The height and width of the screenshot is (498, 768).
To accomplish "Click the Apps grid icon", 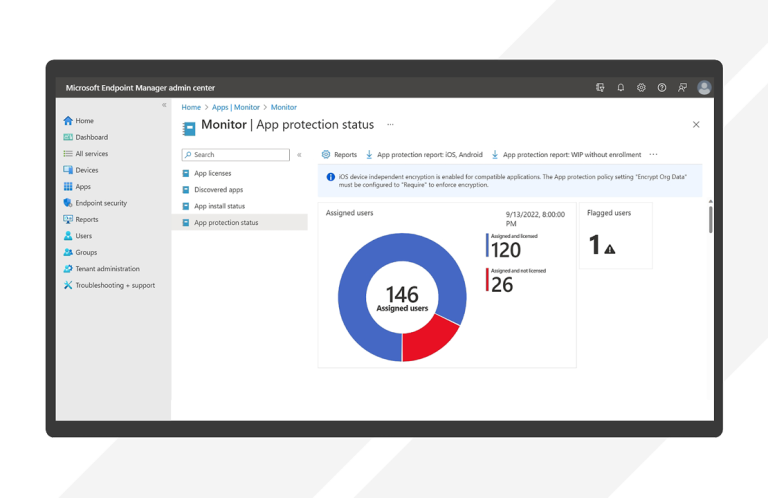I will 68,187.
